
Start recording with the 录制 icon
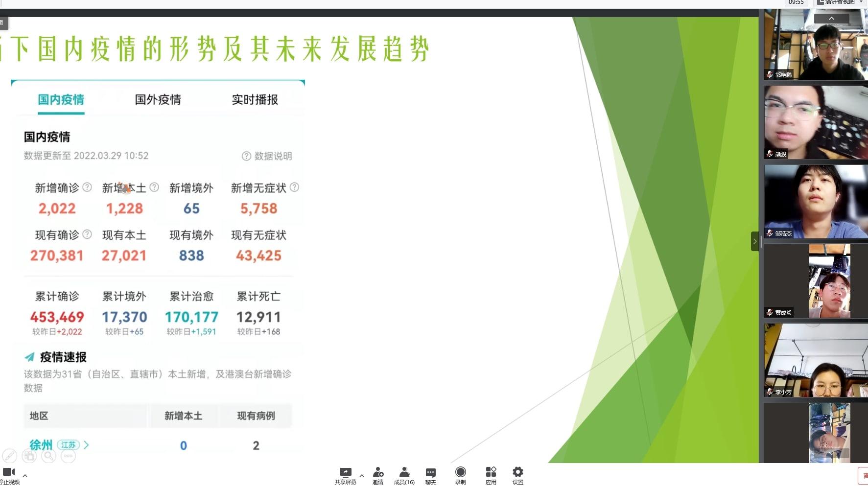(461, 475)
